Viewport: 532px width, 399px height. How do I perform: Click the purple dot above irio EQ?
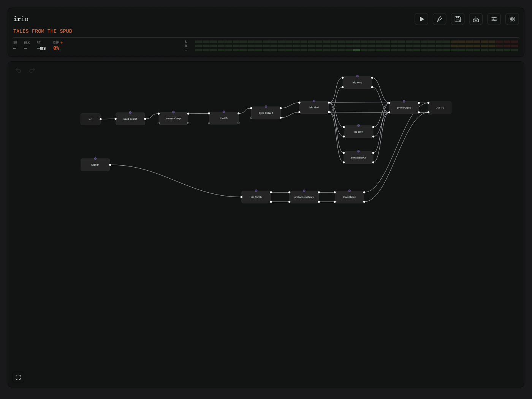coord(224,112)
